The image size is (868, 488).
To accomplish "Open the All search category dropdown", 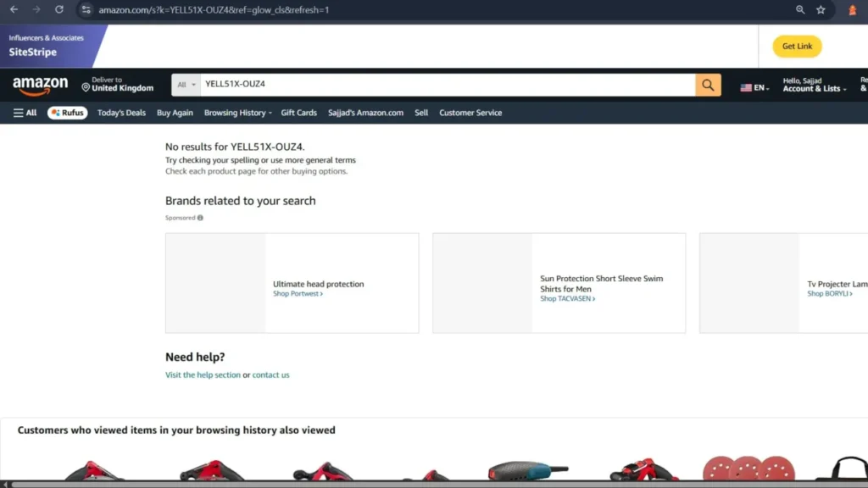I will 186,86.
